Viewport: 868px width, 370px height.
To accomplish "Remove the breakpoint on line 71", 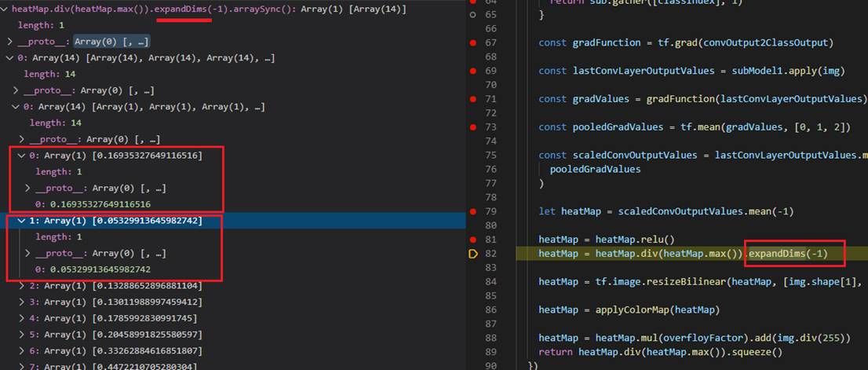I will point(472,99).
